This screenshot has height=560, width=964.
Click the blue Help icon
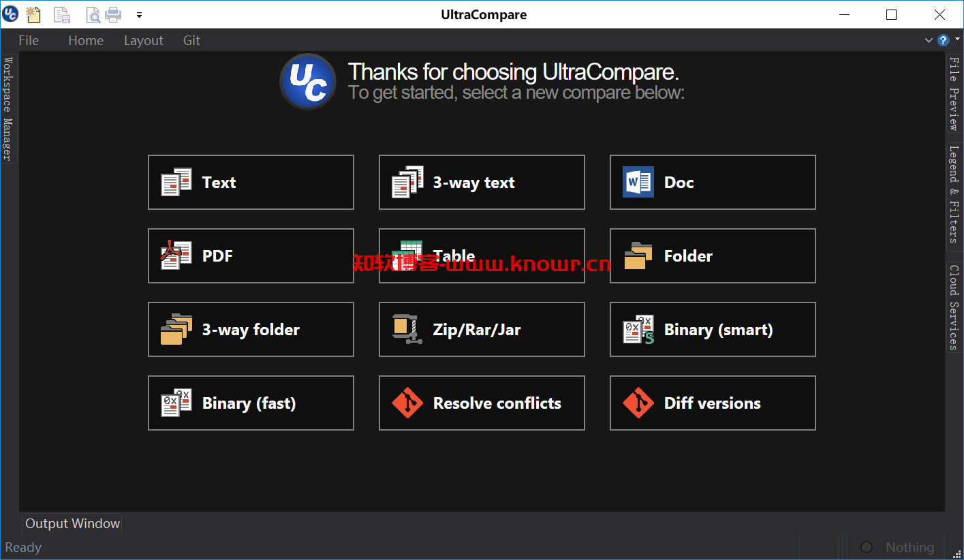[944, 40]
